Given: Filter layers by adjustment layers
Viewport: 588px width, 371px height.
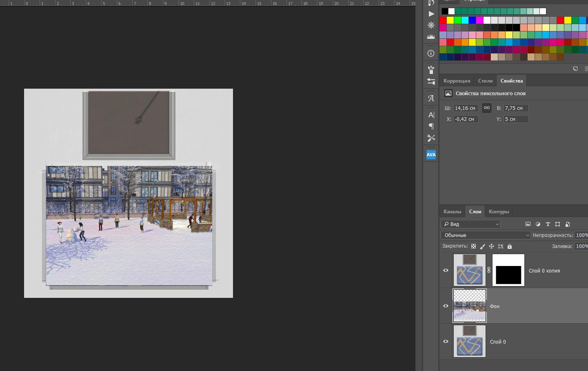Looking at the screenshot, I should [x=538, y=224].
